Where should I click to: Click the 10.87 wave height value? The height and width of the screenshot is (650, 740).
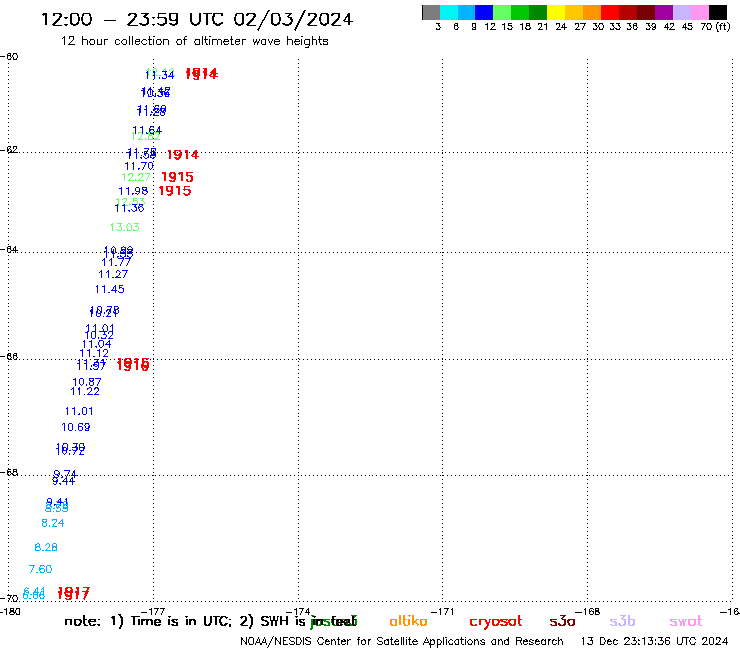tap(87, 382)
